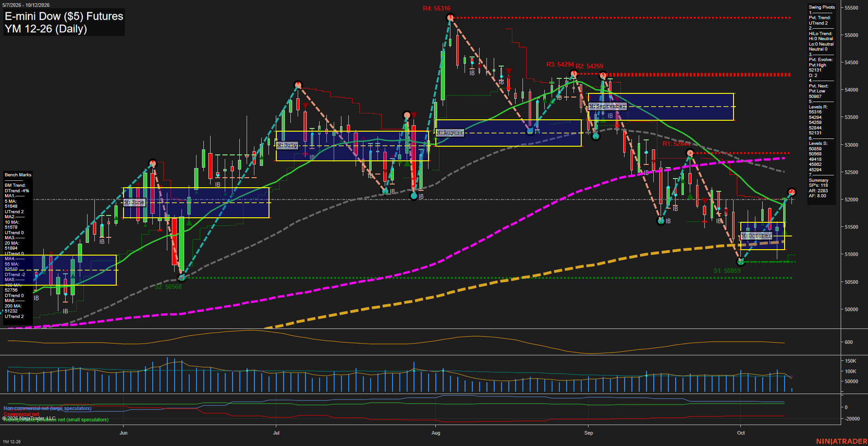This screenshot has width=868, height=446.
Task: Click the 55 MA: entry in Bench Marks
Action: [x=12, y=264]
